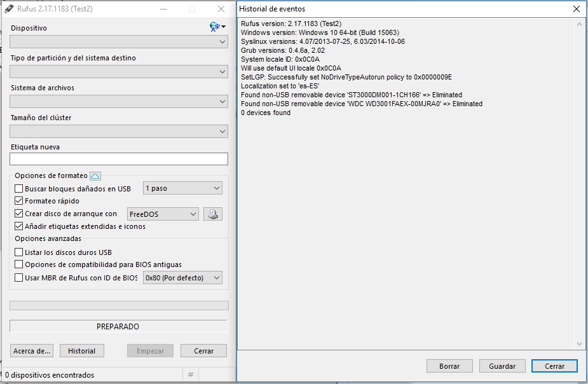Viewport: 588px width, 384px height.
Task: Click 'Will use default UI locale 0x0C0A' line
Action: [291, 68]
